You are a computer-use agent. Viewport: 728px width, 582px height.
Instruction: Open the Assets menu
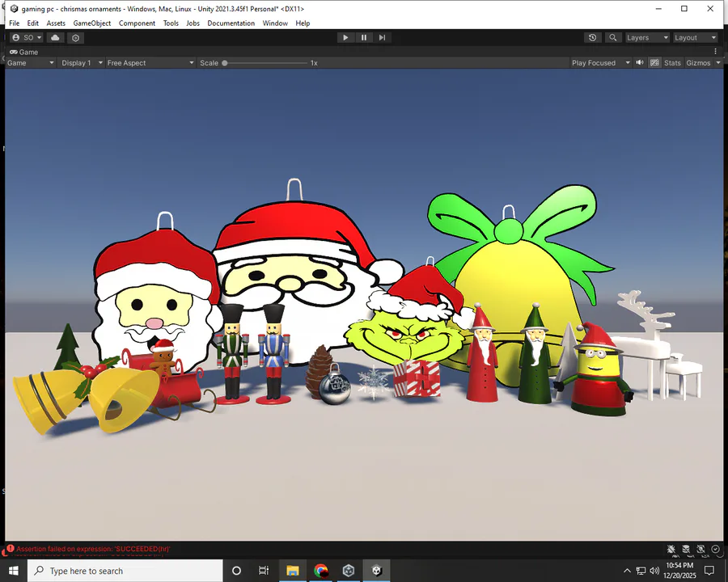[56, 23]
